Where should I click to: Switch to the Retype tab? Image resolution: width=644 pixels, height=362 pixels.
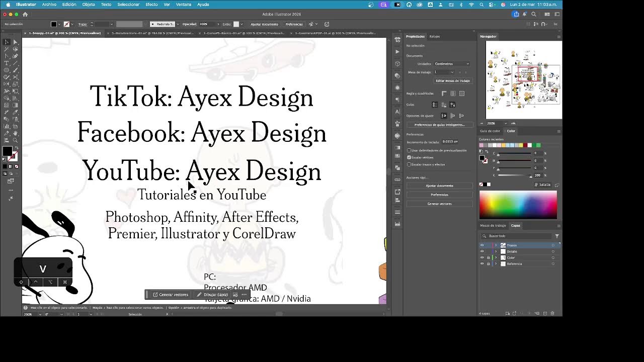point(434,37)
